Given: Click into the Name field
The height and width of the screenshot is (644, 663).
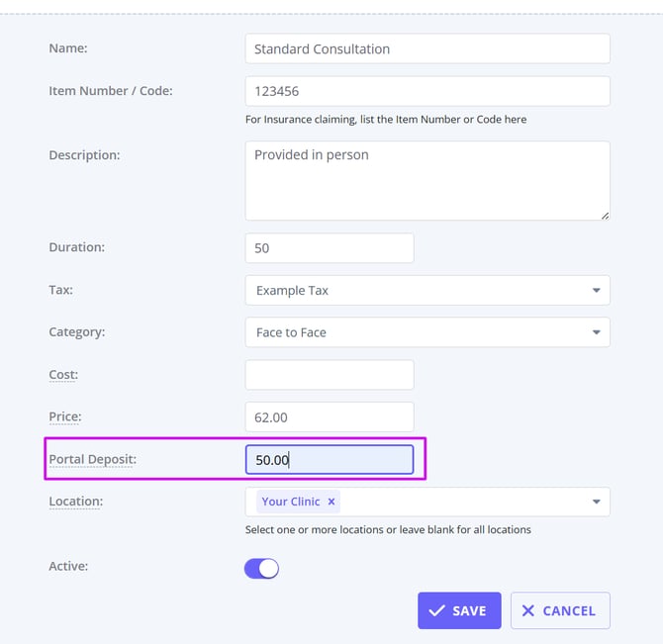Looking at the screenshot, I should (426, 48).
